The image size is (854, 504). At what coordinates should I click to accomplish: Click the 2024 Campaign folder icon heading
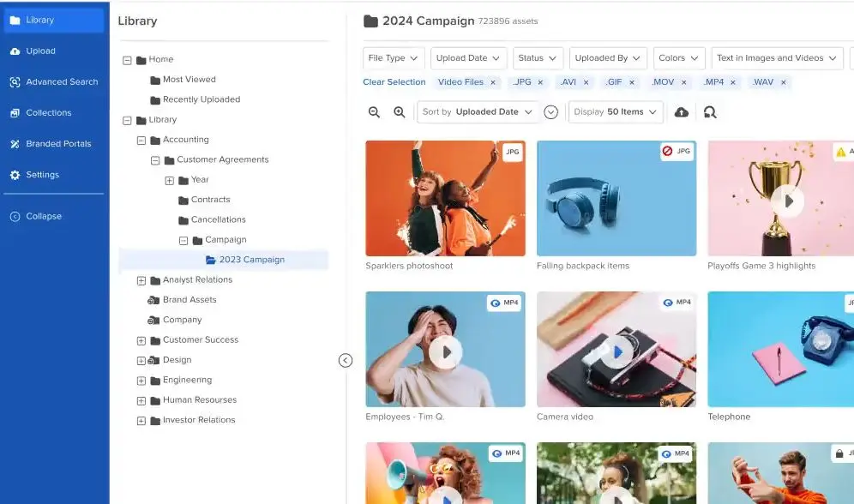pos(371,21)
